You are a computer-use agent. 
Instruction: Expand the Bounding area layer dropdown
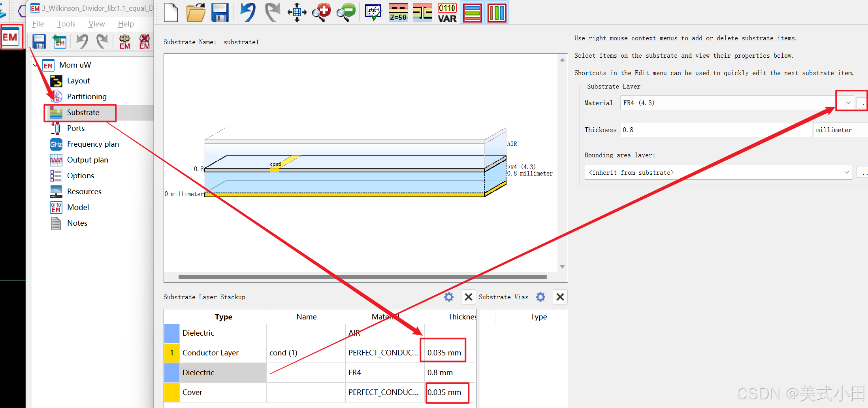847,172
